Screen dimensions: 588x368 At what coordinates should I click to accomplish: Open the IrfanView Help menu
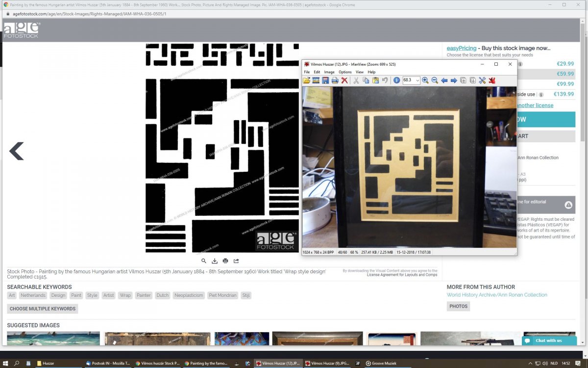click(x=371, y=72)
